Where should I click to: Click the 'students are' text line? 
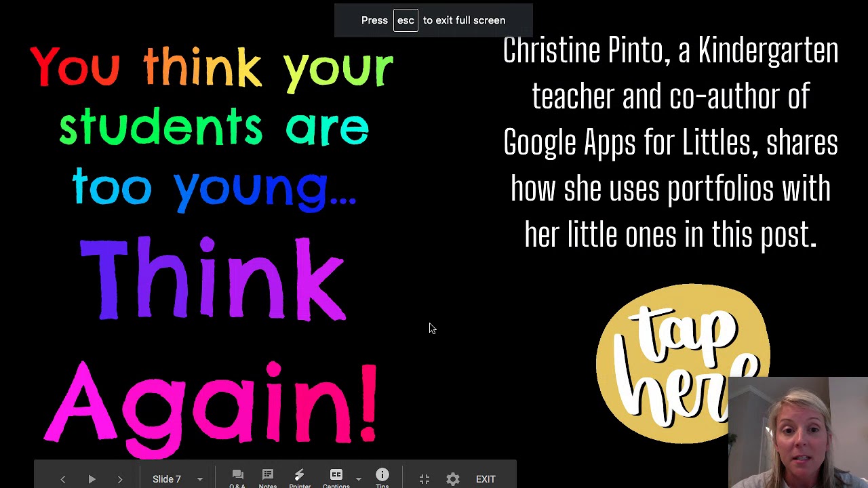click(x=214, y=127)
